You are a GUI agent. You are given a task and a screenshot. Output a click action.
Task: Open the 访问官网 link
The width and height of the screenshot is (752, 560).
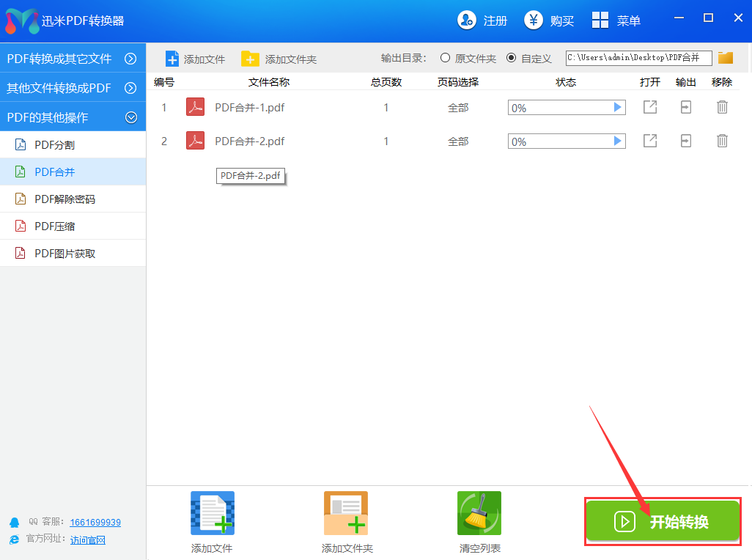tap(88, 540)
